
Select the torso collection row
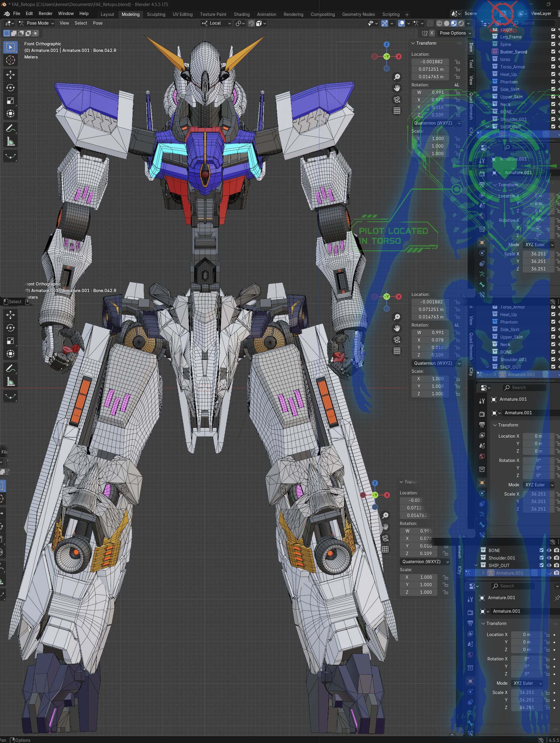coord(518,59)
